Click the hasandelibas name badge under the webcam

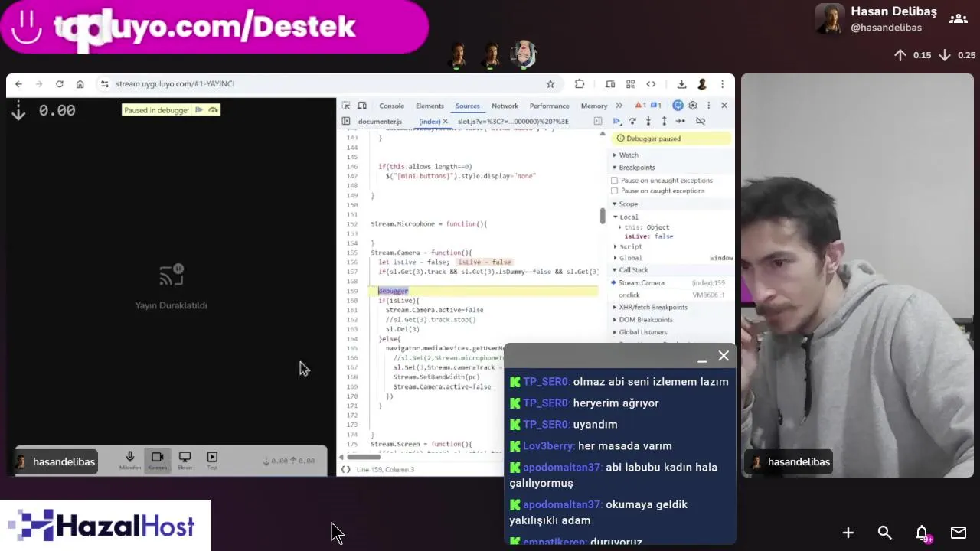click(789, 461)
